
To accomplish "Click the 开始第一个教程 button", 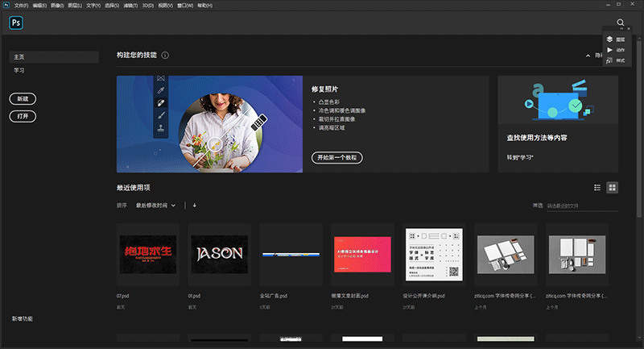I will [336, 157].
